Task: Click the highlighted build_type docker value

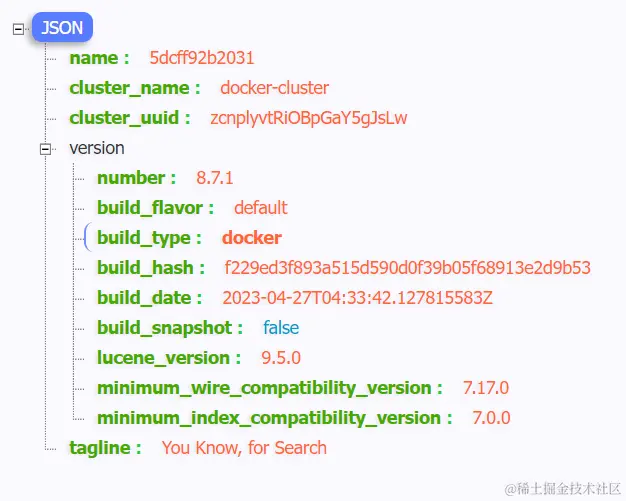Action: point(252,238)
